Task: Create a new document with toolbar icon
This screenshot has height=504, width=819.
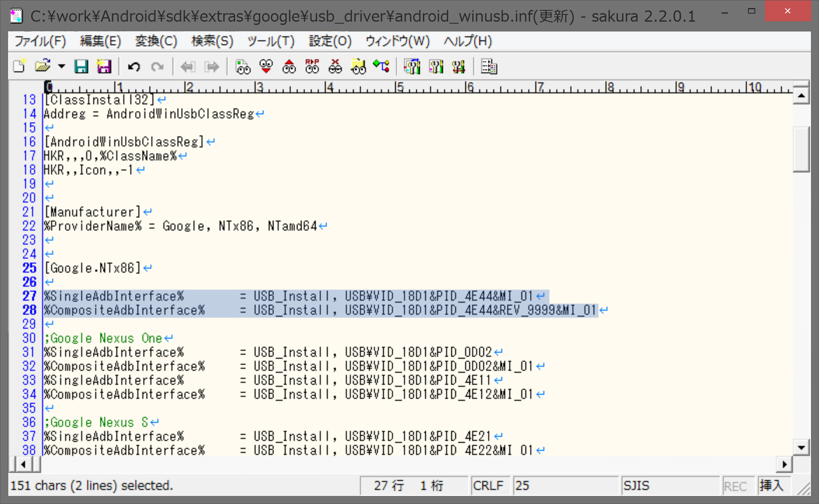Action: [19, 66]
